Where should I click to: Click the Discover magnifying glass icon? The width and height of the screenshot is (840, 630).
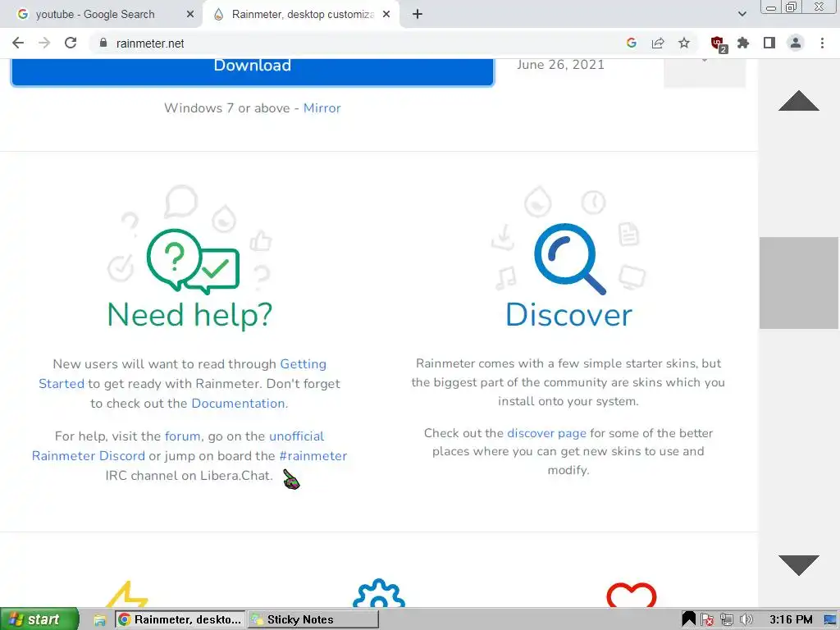point(569,259)
